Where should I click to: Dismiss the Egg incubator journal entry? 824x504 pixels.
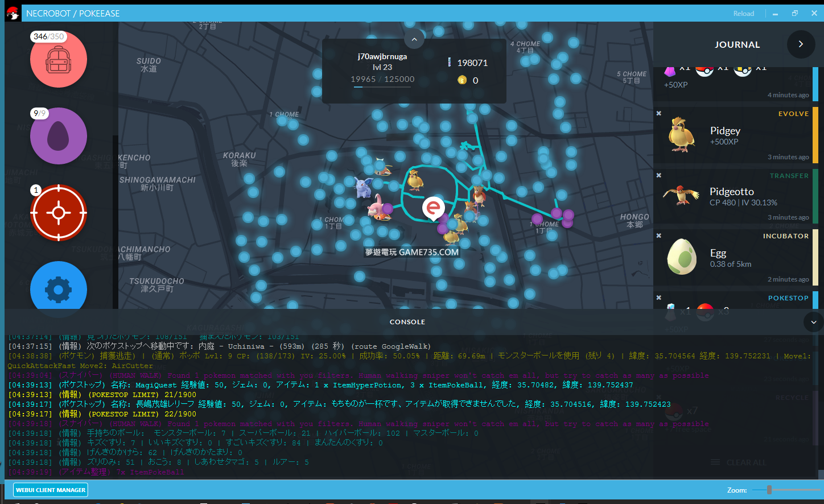tap(659, 236)
